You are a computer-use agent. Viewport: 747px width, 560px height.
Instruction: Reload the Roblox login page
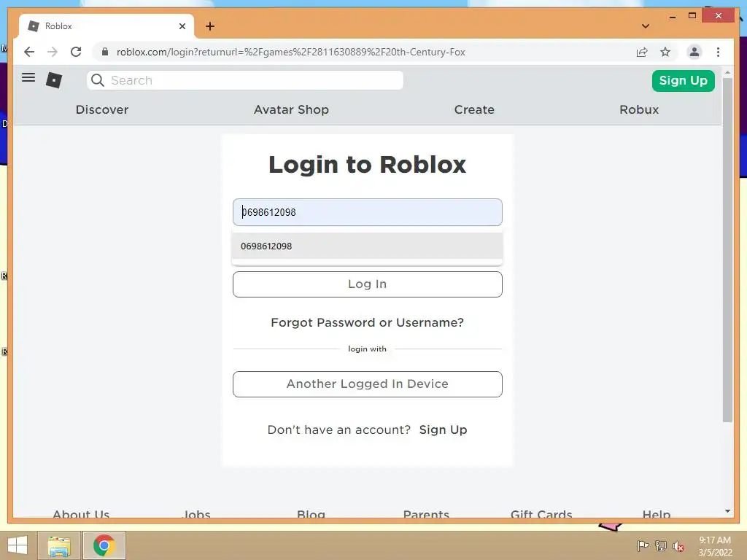76,52
